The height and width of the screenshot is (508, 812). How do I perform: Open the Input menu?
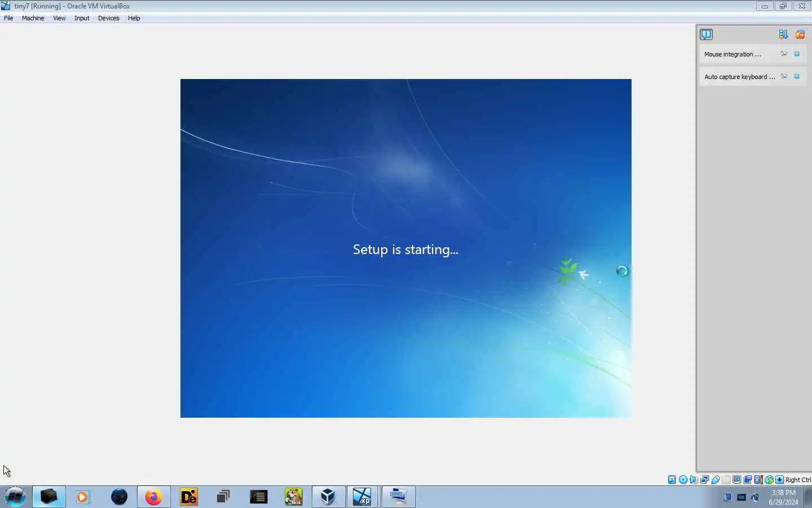[82, 18]
